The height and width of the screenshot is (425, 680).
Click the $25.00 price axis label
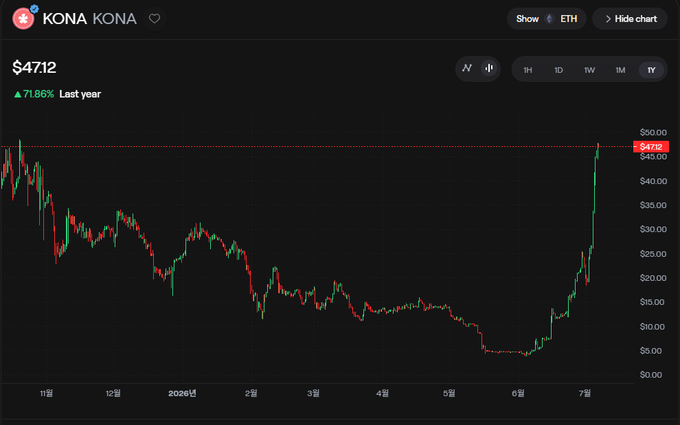pyautogui.click(x=653, y=254)
